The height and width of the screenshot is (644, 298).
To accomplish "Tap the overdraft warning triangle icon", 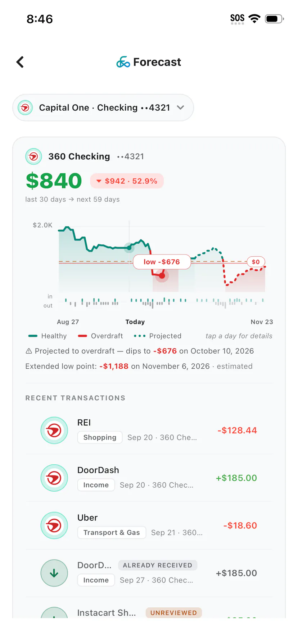I will click(29, 351).
